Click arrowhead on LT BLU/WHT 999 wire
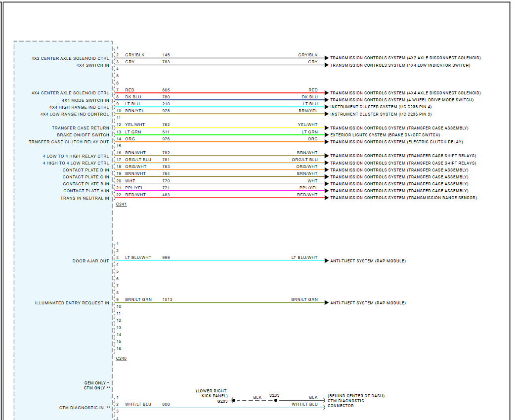The width and height of the screenshot is (518, 420). (x=326, y=261)
